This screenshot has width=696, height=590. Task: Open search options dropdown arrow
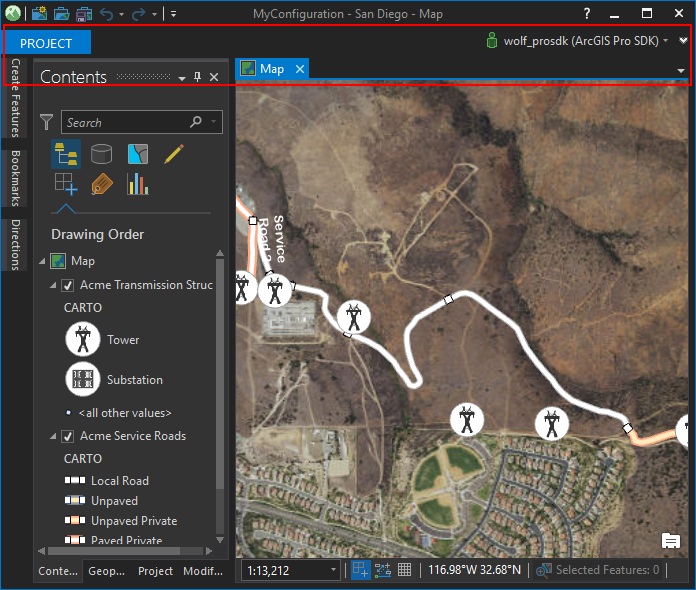[x=214, y=122]
